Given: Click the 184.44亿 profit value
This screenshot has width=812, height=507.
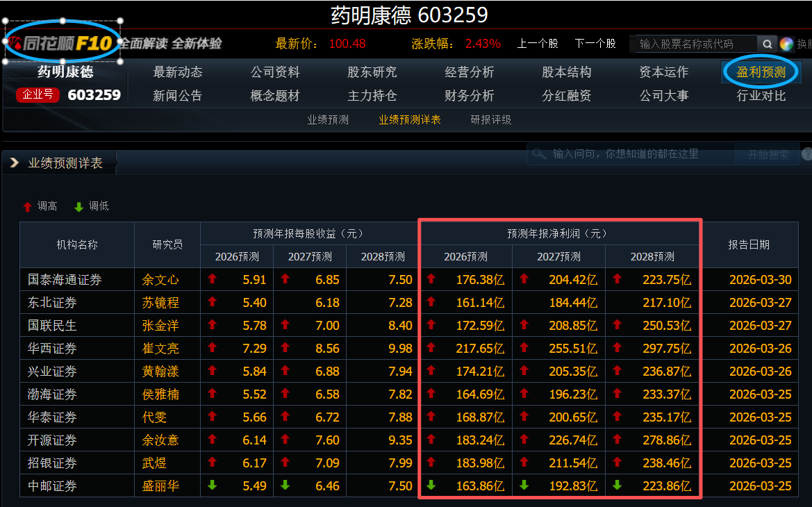Looking at the screenshot, I should [573, 302].
